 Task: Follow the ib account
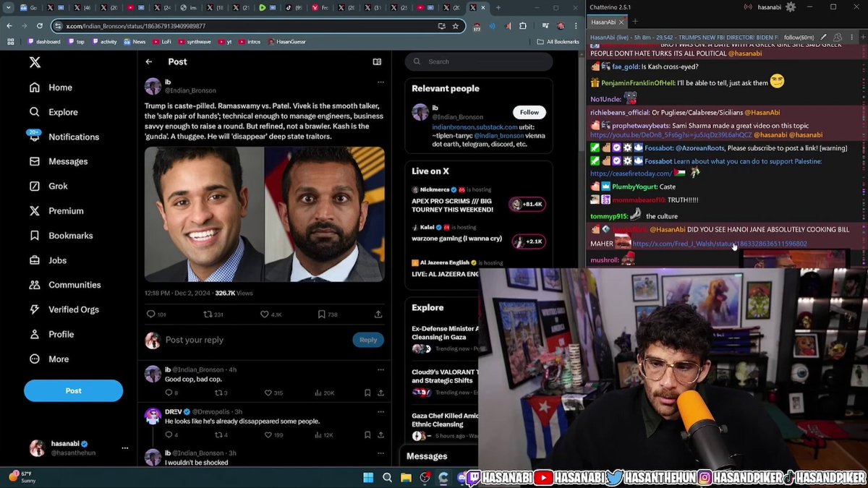529,112
